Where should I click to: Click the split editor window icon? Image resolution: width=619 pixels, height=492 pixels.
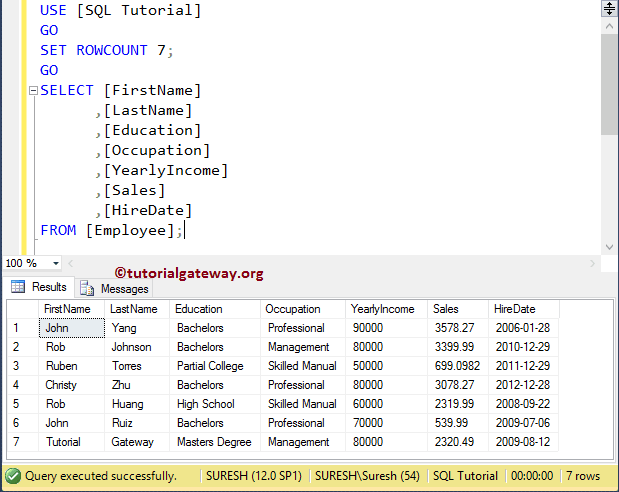click(609, 8)
